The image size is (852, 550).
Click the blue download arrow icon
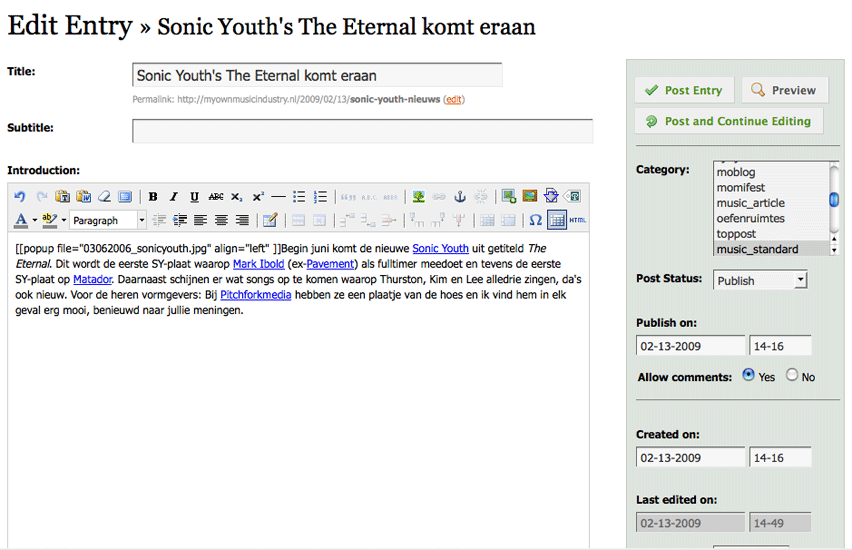point(550,196)
